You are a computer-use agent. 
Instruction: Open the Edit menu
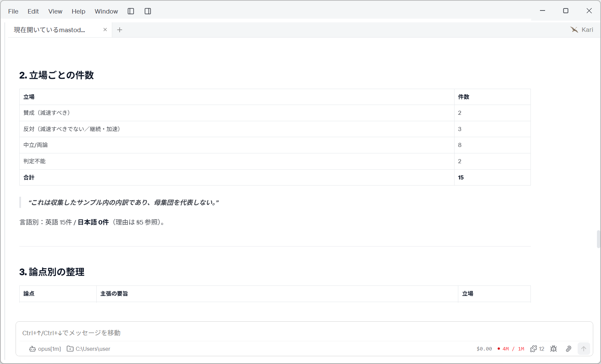(x=33, y=11)
